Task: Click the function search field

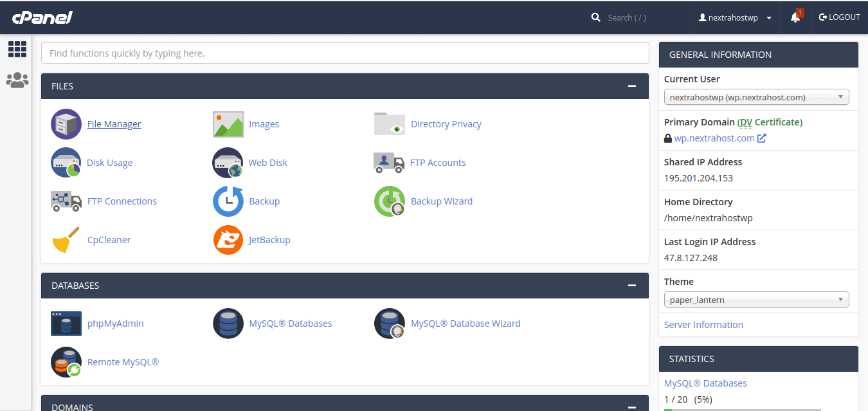Action: click(x=345, y=53)
